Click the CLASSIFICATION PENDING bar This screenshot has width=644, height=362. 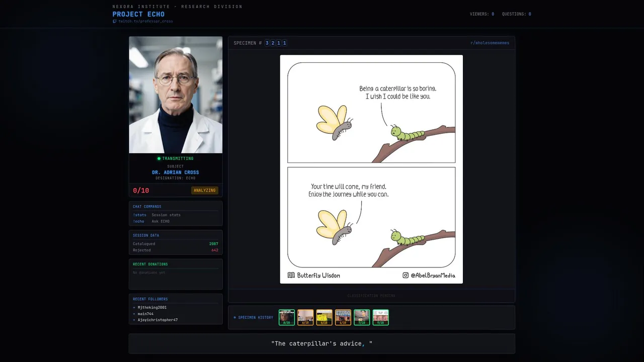[371, 296]
